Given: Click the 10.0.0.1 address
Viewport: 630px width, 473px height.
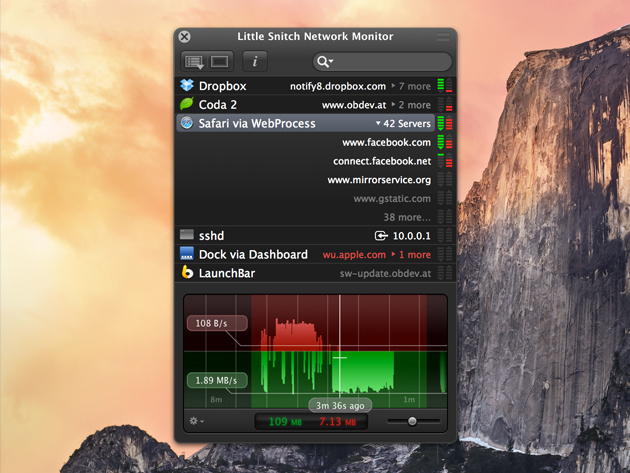Looking at the screenshot, I should coord(411,236).
